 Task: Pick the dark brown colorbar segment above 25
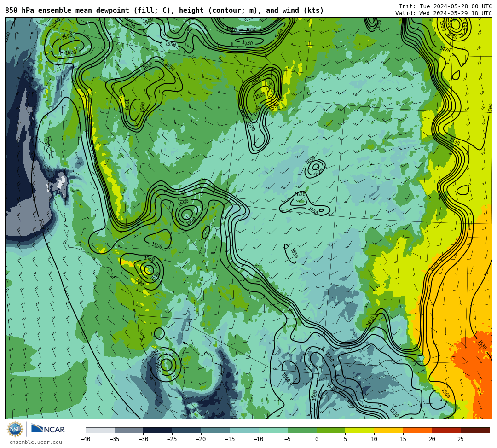click(475, 430)
